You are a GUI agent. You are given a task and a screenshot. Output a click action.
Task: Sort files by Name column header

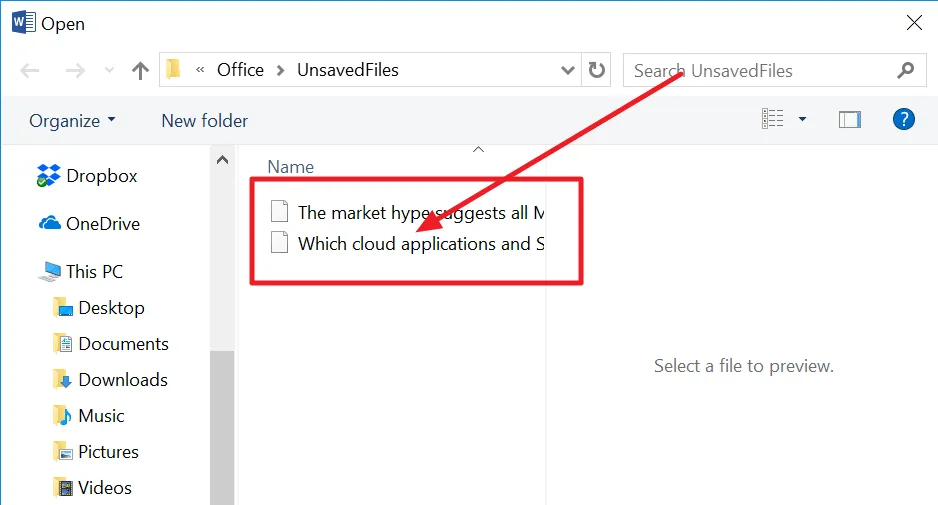290,167
